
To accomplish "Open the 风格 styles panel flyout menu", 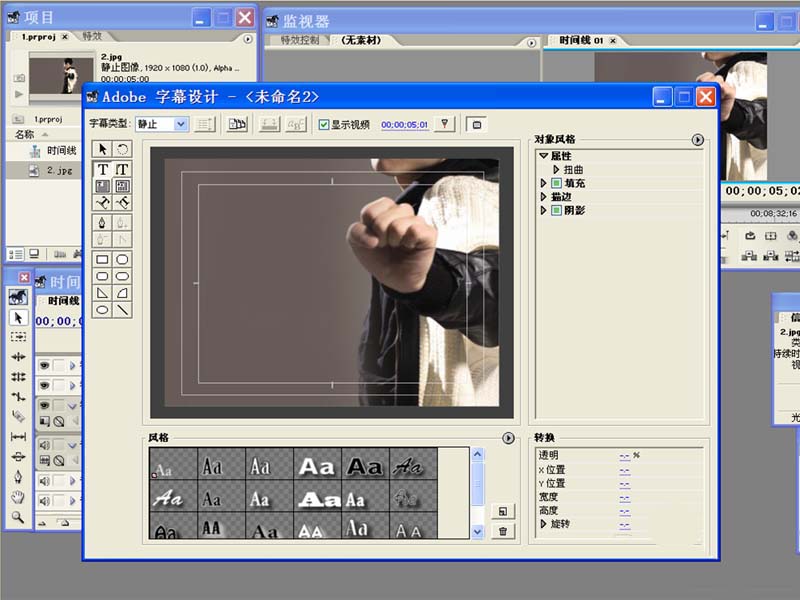I will [x=508, y=438].
